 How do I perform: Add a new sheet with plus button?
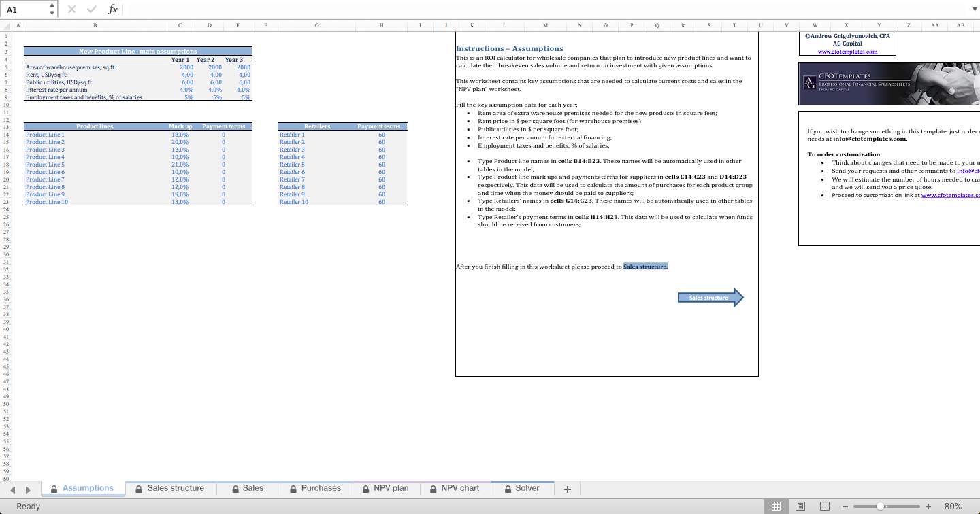coord(567,489)
